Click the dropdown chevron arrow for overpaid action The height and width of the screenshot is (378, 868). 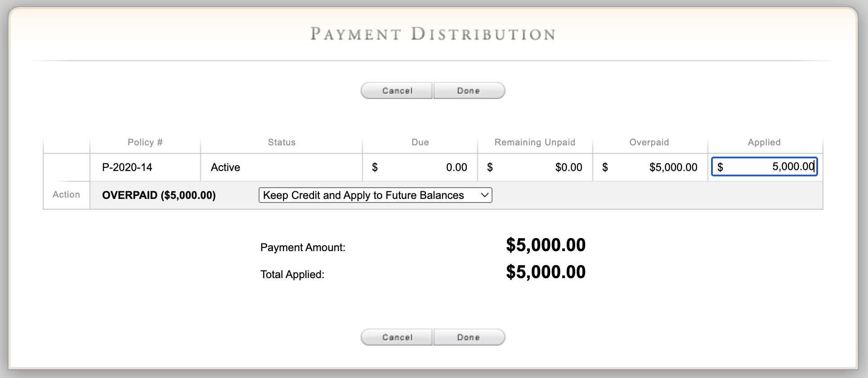point(484,195)
